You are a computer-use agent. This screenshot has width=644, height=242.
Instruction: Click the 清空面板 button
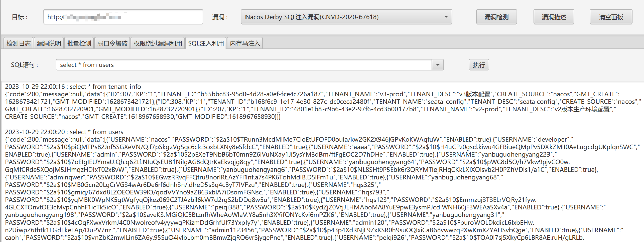click(x=611, y=17)
